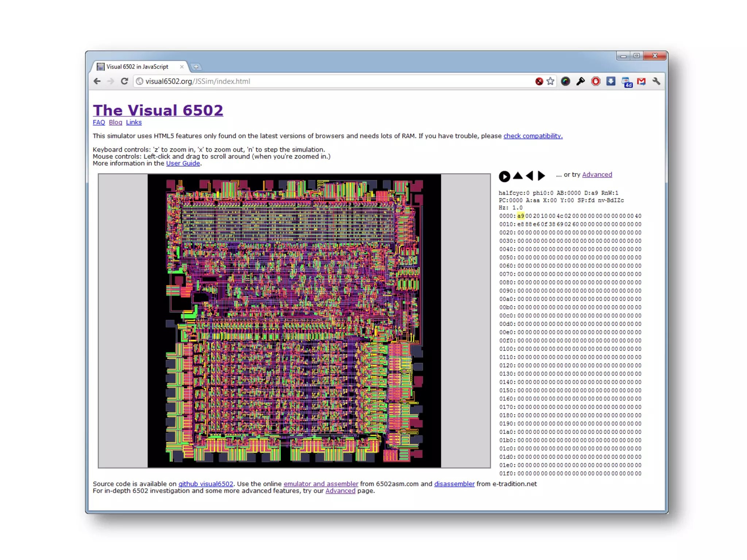Click the up-triangle reset control icon
The width and height of the screenshot is (747, 560).
pos(518,176)
